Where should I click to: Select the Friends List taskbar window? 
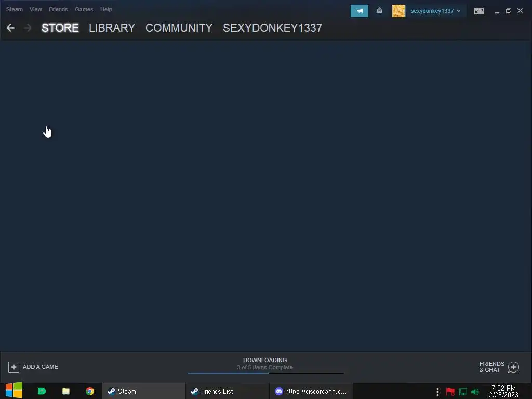(x=228, y=391)
